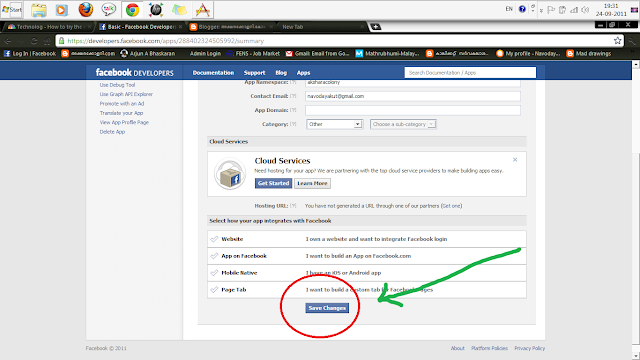Open Apps in the top navigation
This screenshot has height=360, width=640.
coord(303,73)
